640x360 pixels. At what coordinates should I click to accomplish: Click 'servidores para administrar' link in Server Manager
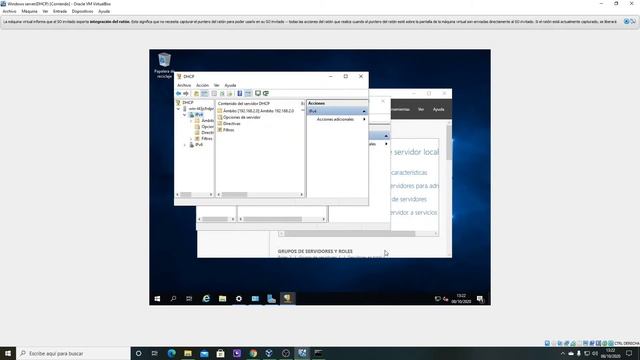tap(415, 186)
